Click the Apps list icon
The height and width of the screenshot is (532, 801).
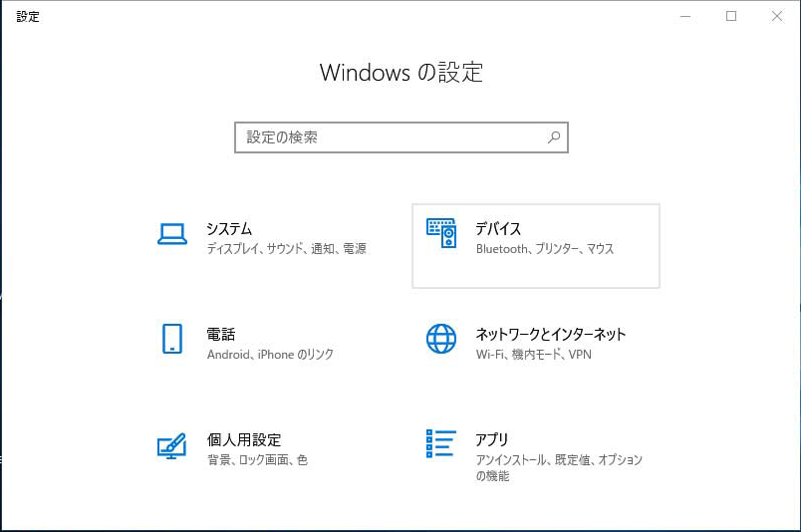[x=441, y=444]
